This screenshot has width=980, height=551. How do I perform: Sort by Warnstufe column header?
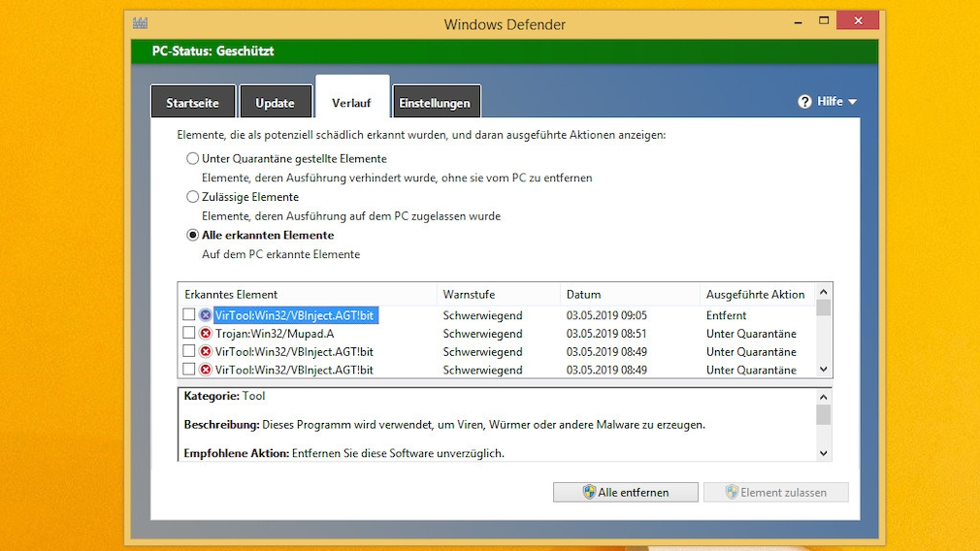click(x=498, y=294)
